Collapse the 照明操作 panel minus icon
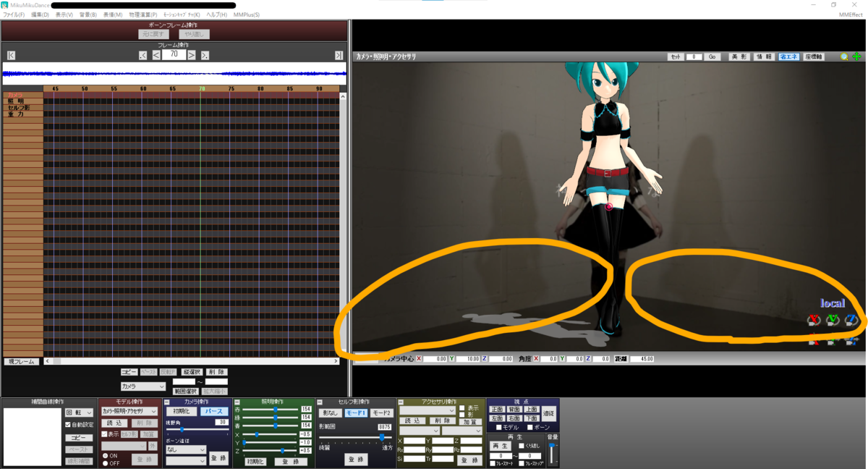Screen dimensions: 868x469 click(237, 402)
